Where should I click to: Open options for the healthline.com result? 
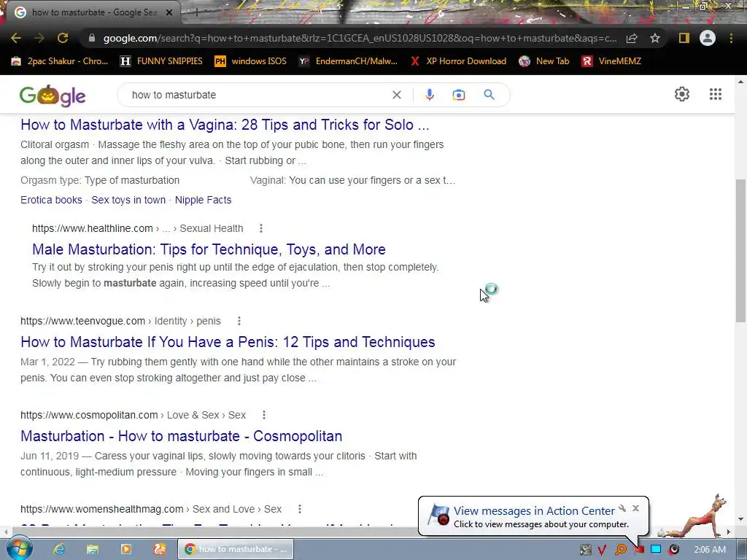coord(260,228)
